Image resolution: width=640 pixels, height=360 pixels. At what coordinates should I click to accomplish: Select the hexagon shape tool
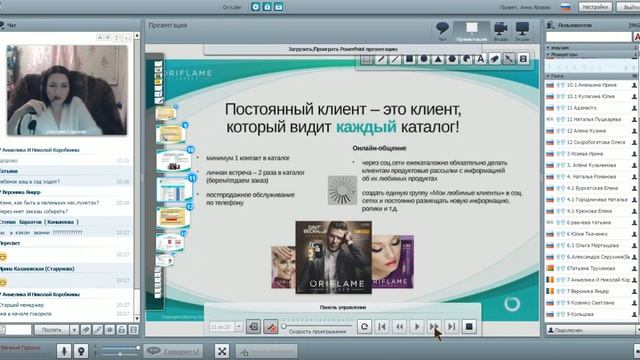click(452, 59)
